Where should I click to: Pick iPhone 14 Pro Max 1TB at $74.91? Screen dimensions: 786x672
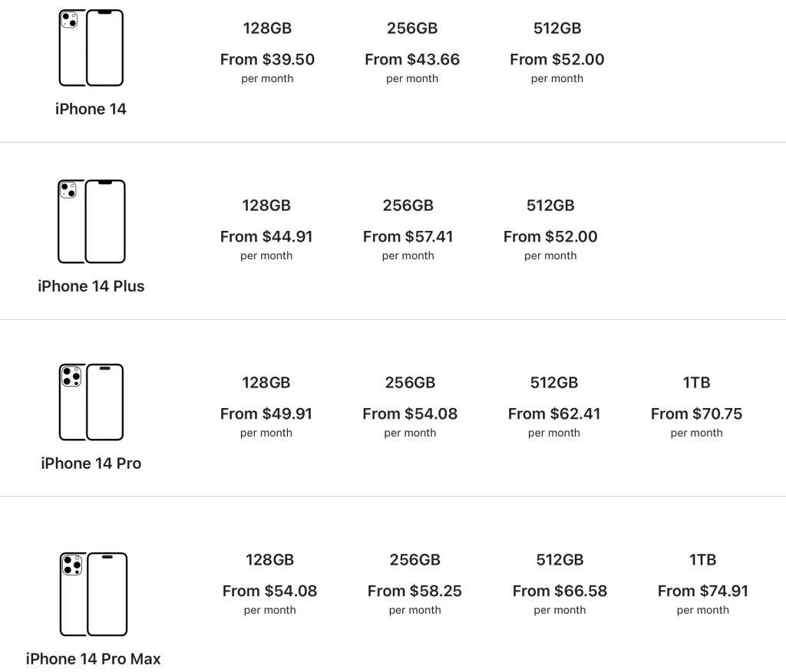point(703,584)
